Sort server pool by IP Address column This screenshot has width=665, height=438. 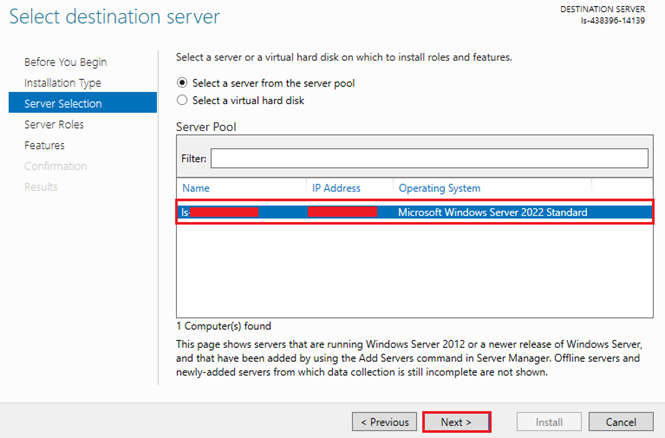336,188
